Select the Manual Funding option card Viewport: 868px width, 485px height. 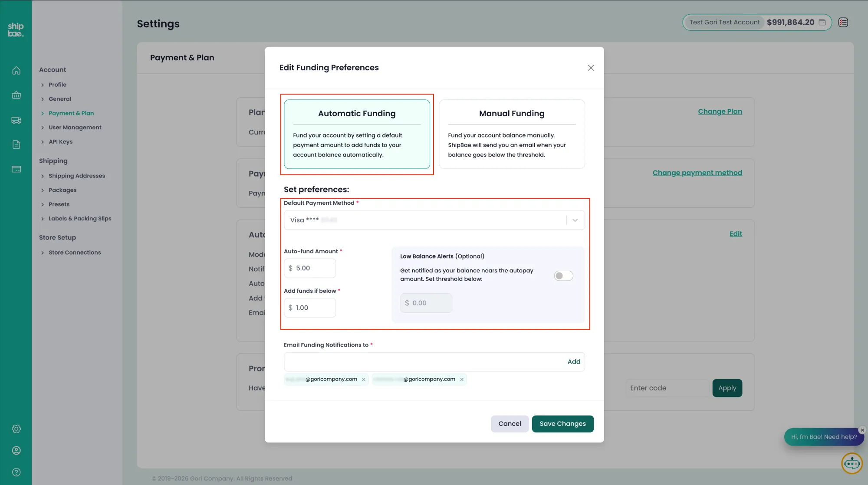pos(512,134)
